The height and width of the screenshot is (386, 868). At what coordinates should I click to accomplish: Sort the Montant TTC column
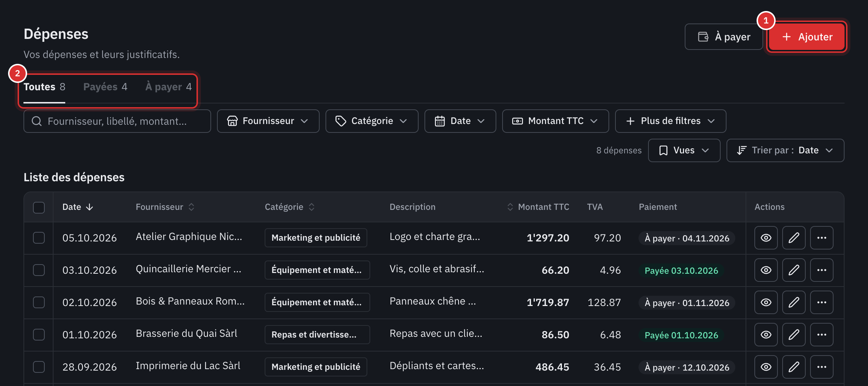[x=510, y=207]
